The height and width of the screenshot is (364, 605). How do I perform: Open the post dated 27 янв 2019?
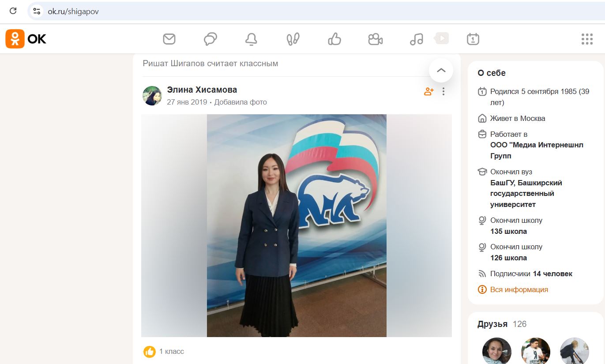[187, 102]
